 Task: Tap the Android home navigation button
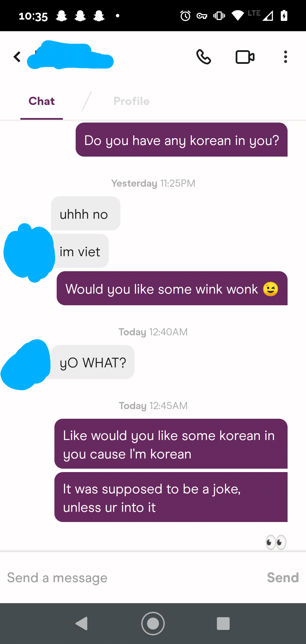(153, 624)
